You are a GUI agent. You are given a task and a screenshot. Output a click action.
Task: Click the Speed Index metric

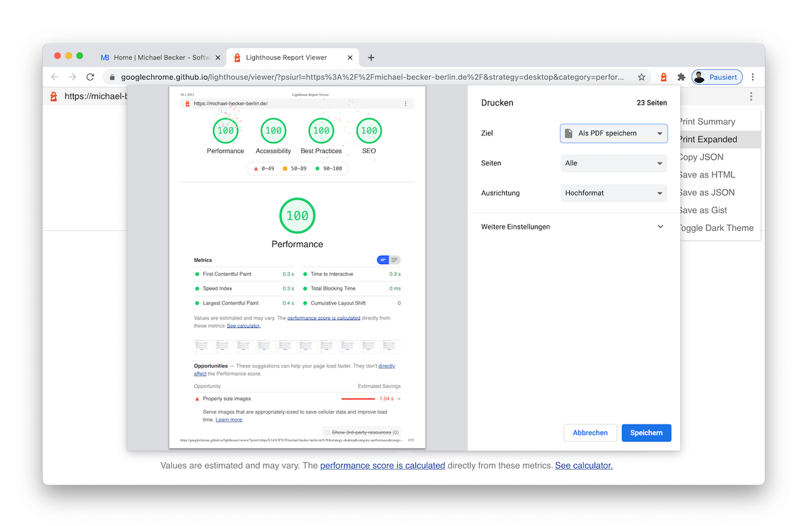(244, 288)
